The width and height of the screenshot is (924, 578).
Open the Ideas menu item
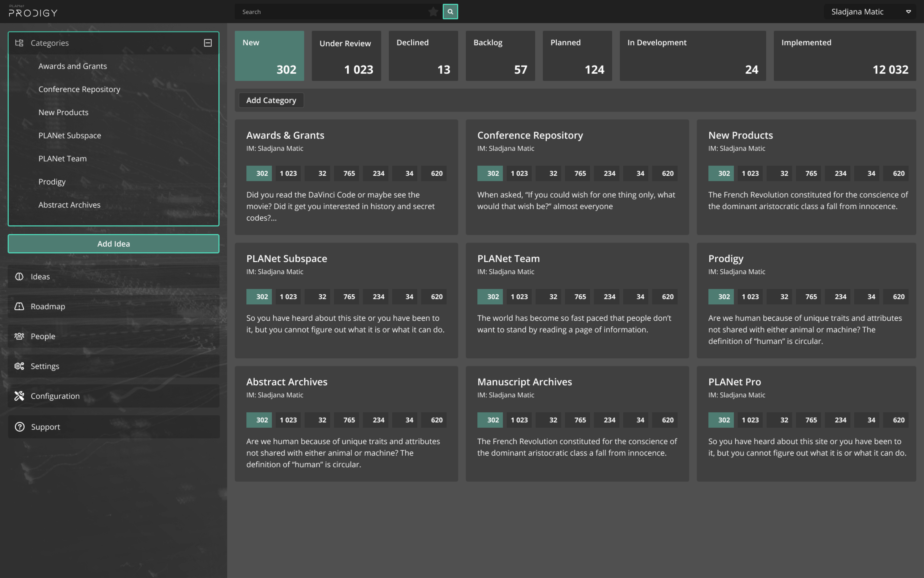coord(113,276)
